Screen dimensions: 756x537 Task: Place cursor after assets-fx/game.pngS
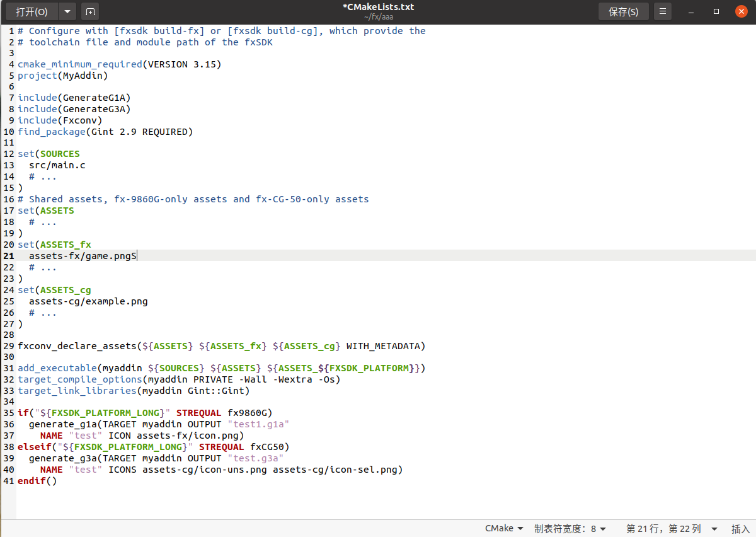coord(137,255)
